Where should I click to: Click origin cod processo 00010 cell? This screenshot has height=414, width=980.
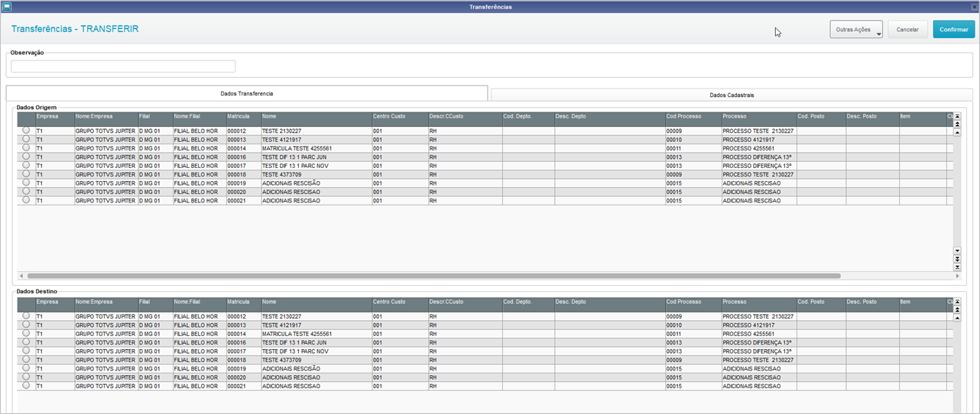pos(693,140)
